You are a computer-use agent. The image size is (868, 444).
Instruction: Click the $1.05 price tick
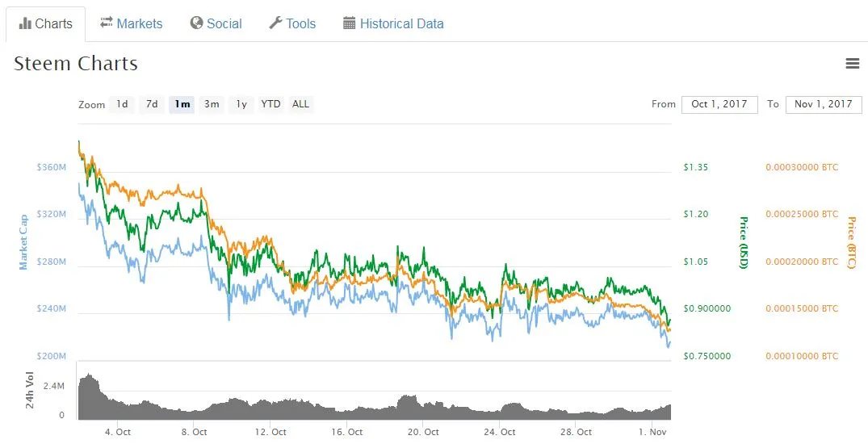coord(695,262)
